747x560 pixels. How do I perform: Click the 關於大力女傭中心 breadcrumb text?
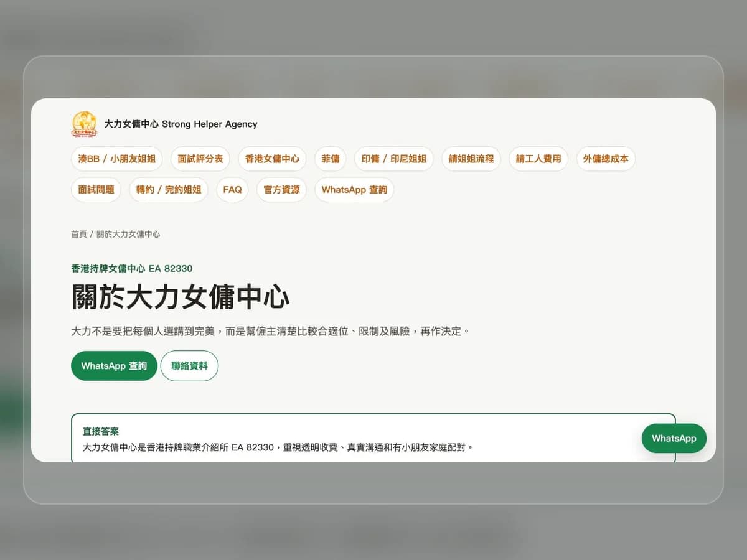click(x=128, y=234)
